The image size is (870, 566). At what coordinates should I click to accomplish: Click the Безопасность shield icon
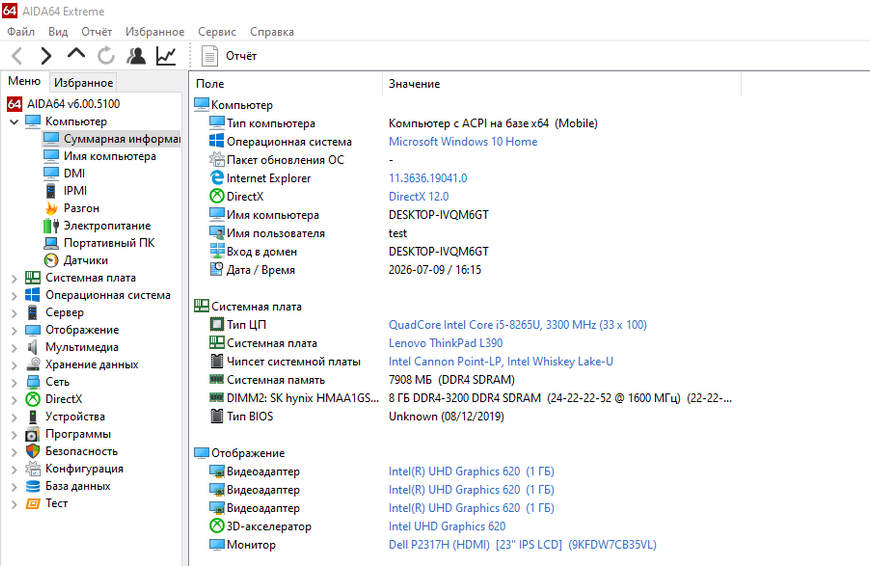tap(33, 452)
